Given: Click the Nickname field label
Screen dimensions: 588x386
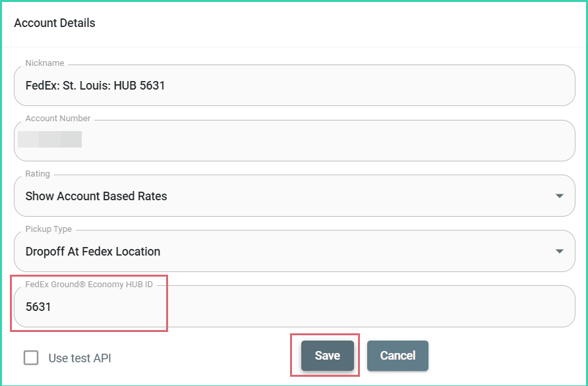Looking at the screenshot, I should [45, 63].
